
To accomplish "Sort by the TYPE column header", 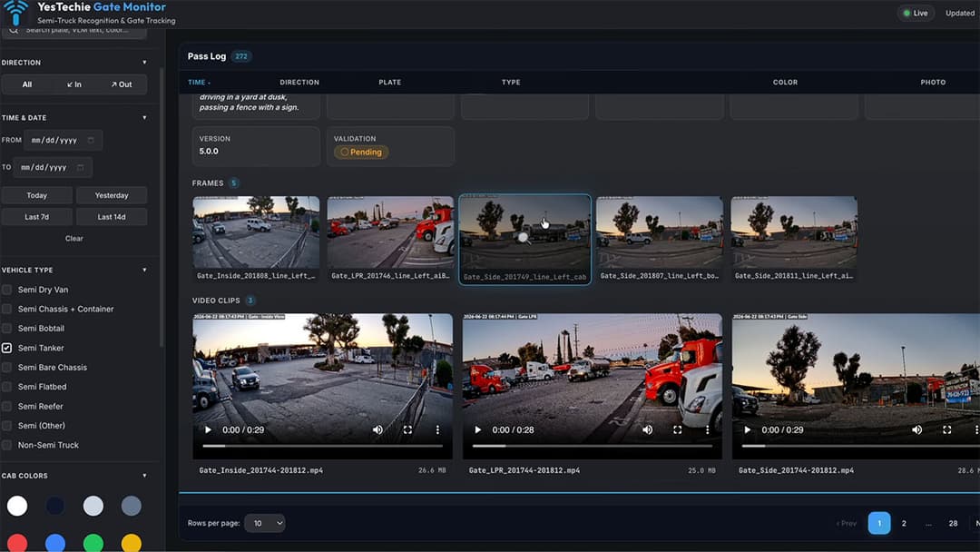I will [x=511, y=83].
